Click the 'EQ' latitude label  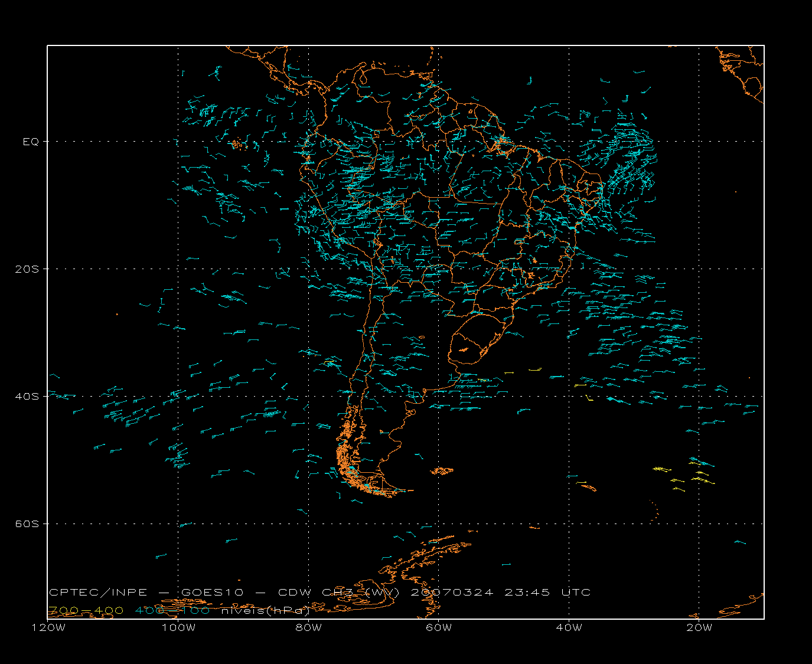tap(31, 142)
